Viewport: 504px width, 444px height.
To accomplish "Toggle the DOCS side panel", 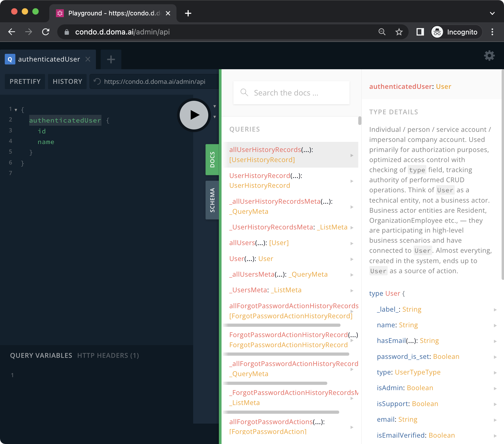I will pyautogui.click(x=212, y=159).
